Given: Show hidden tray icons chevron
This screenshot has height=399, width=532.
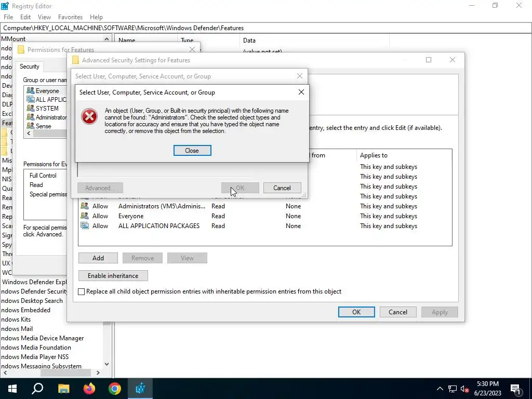Looking at the screenshot, I should coord(440,389).
